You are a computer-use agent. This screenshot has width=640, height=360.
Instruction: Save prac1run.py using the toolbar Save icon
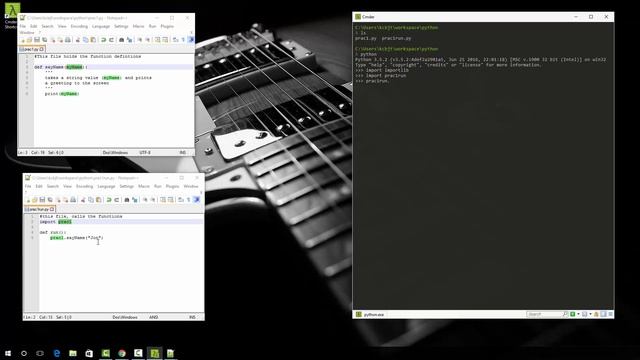[x=42, y=200]
